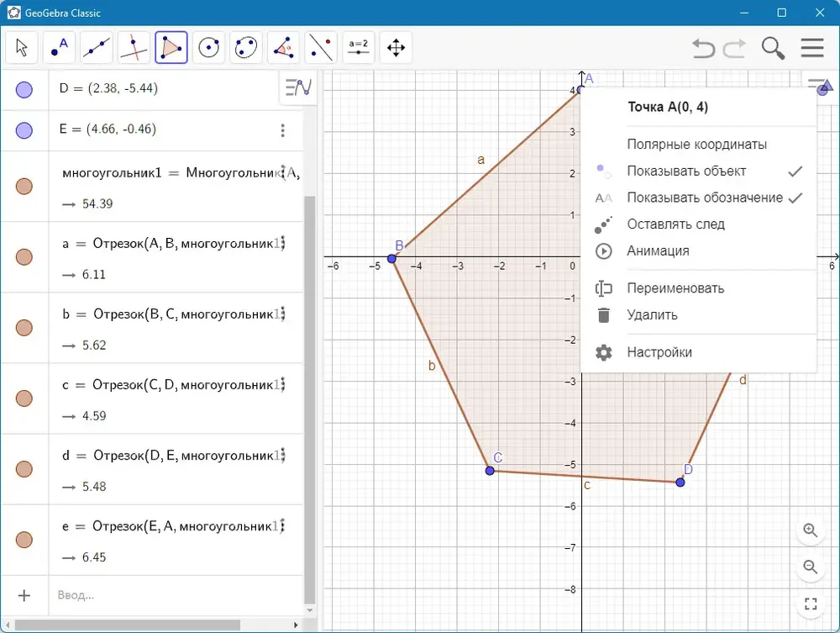
Task: Open Настройки from context menu
Action: click(x=698, y=353)
